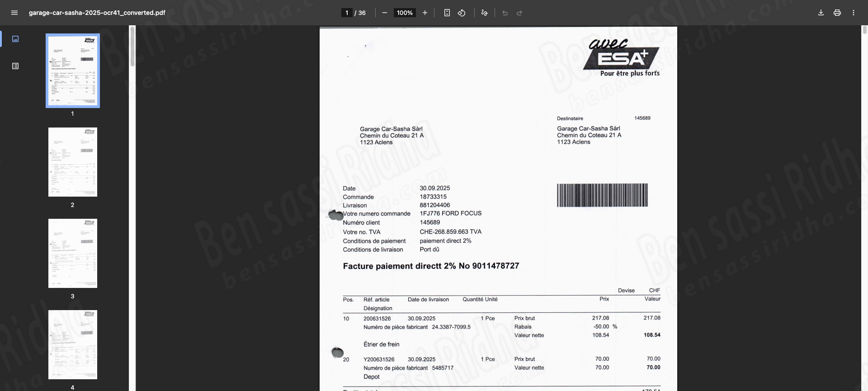Screen dimensions: 868x391
Task: Switch to document outline view
Action: (15, 66)
